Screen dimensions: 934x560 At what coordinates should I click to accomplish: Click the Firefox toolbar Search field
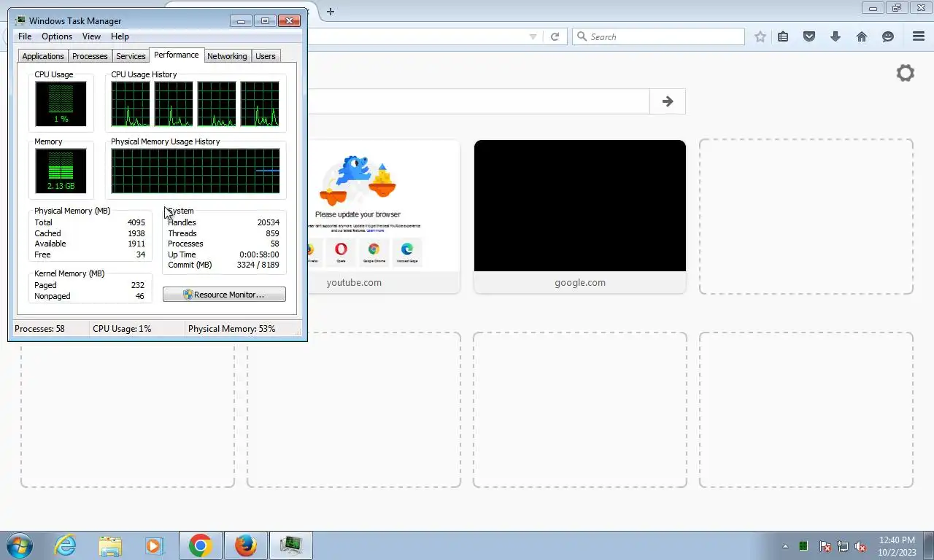[658, 36]
